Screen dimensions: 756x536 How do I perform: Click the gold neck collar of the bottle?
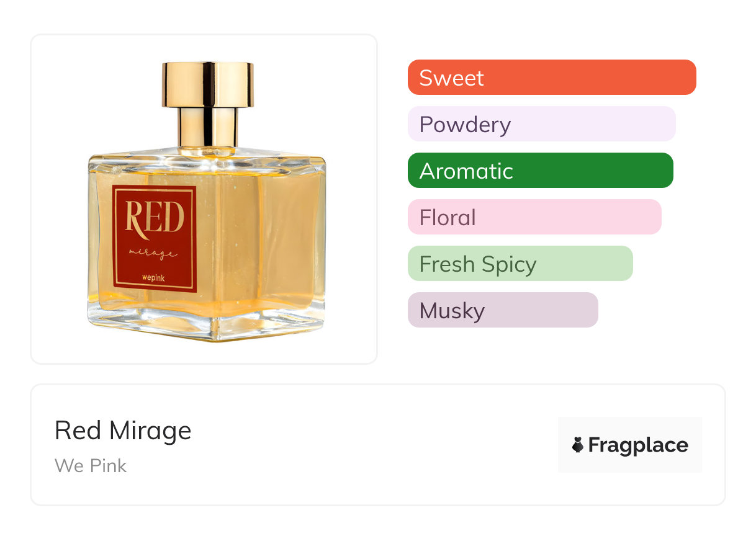[208, 127]
